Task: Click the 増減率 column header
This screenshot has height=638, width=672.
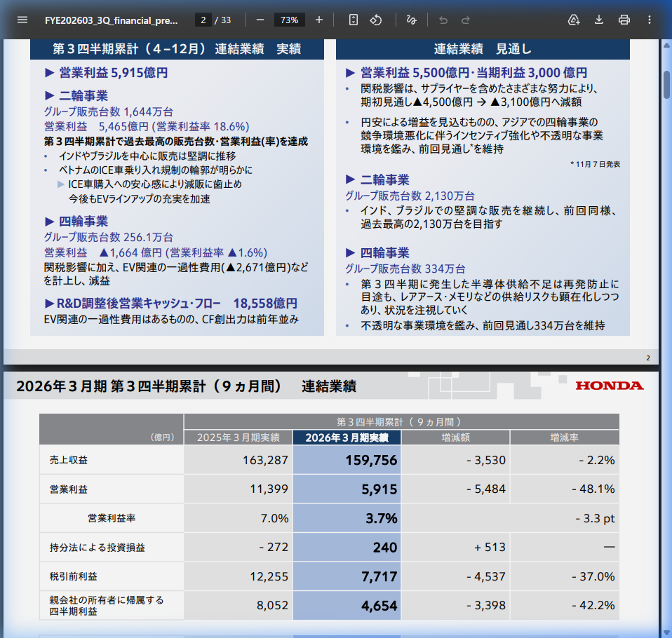Action: tap(565, 437)
